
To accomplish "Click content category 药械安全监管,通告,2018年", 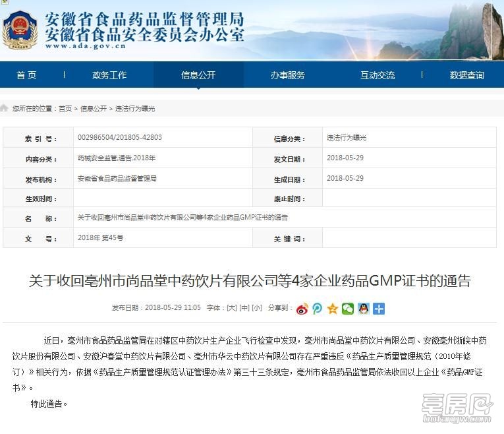I will tap(117, 158).
